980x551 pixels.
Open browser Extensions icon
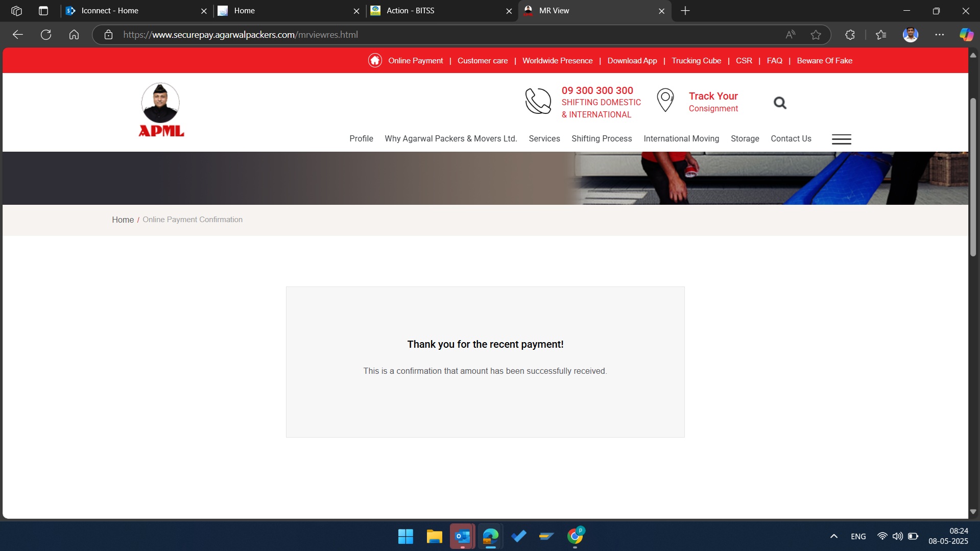(x=850, y=35)
